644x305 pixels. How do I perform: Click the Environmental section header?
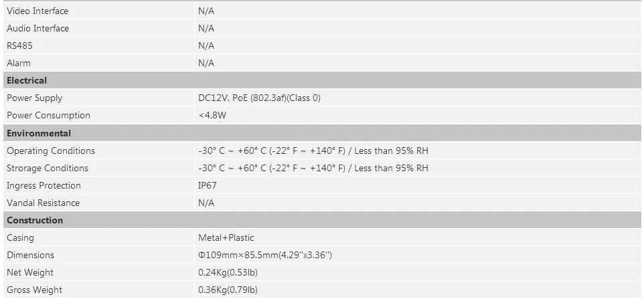point(322,133)
